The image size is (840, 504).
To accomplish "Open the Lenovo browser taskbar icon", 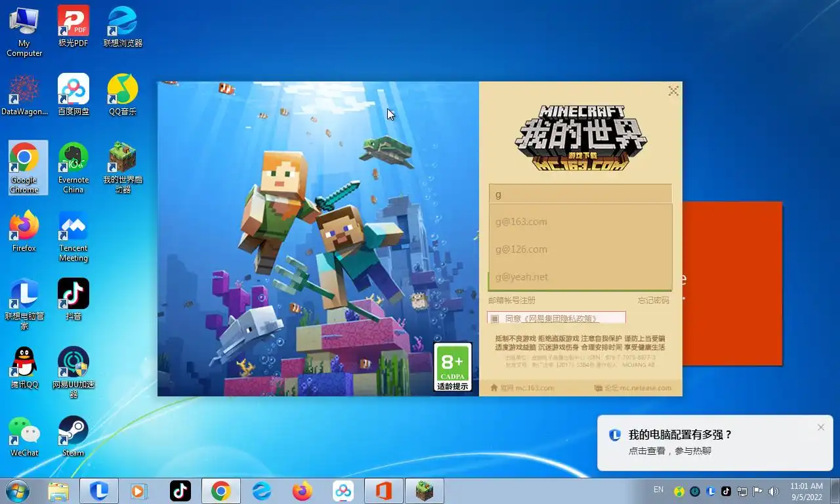I will click(x=262, y=491).
